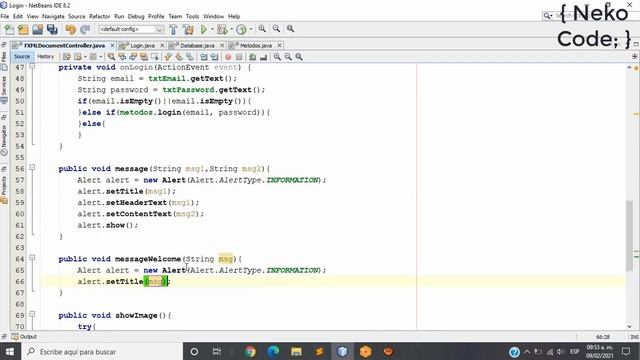Open the Output panel

click(24, 337)
